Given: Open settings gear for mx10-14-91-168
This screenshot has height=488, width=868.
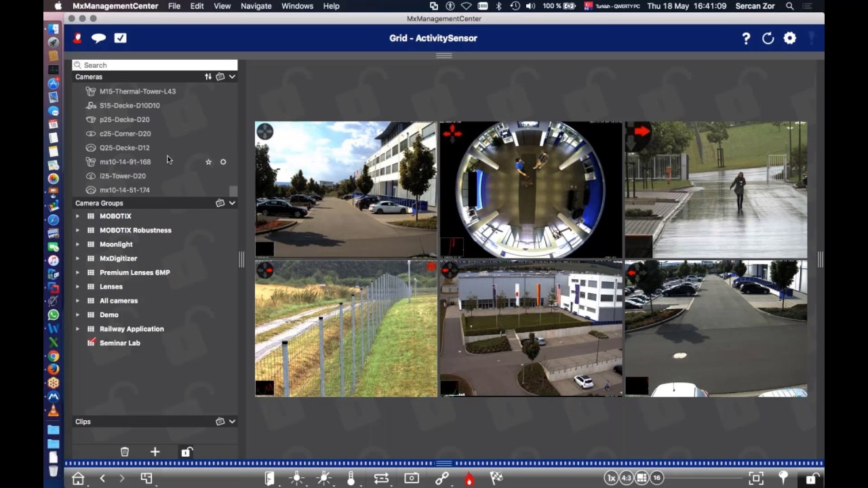Looking at the screenshot, I should (x=223, y=162).
